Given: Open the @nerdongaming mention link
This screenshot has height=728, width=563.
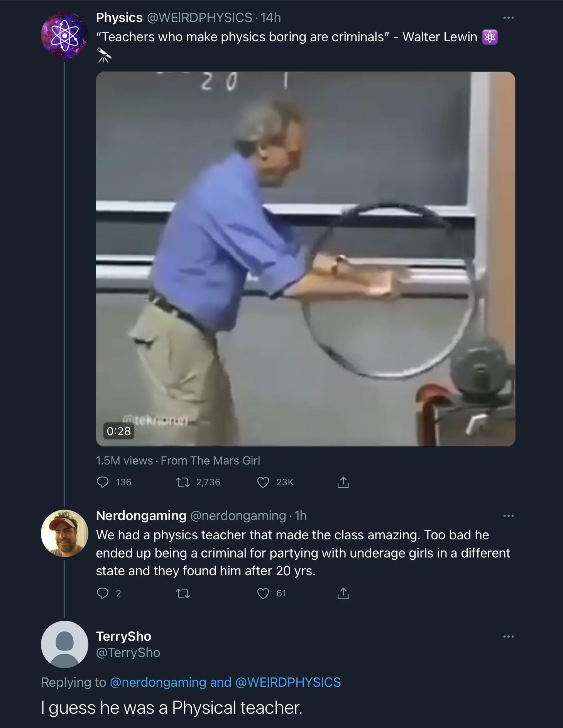Looking at the screenshot, I should tap(158, 682).
